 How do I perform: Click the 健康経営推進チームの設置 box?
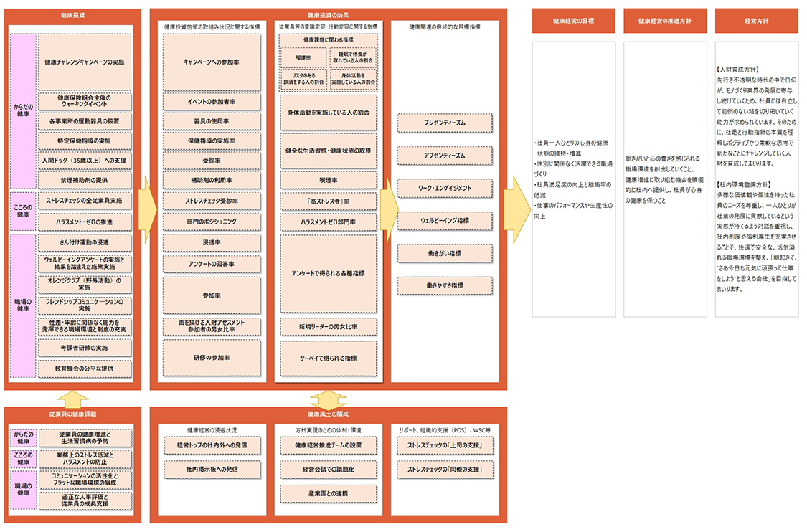click(329, 445)
